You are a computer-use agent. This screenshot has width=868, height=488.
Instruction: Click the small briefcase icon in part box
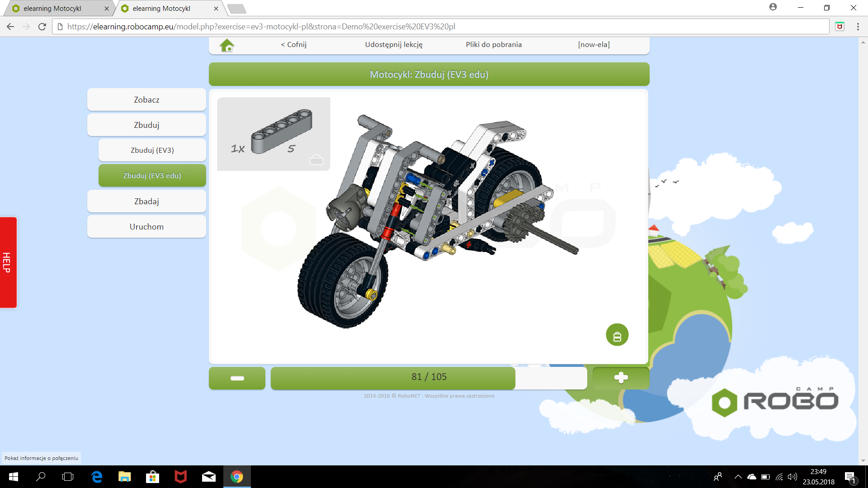[316, 160]
